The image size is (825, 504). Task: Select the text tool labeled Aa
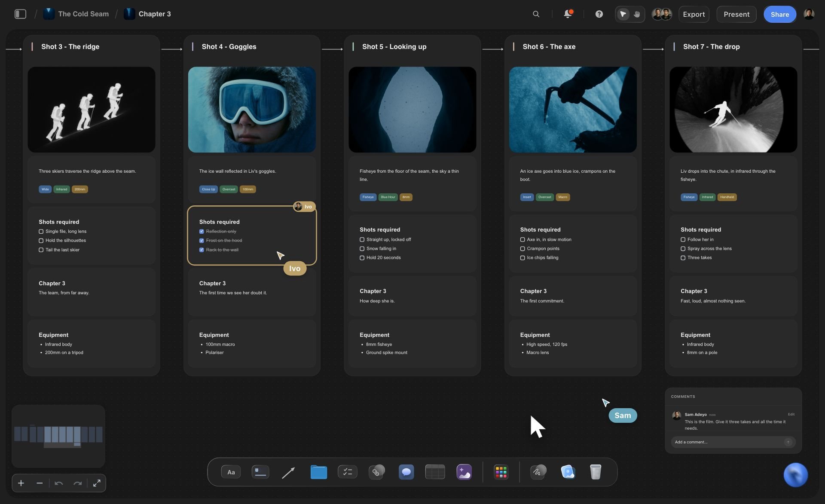coord(231,472)
